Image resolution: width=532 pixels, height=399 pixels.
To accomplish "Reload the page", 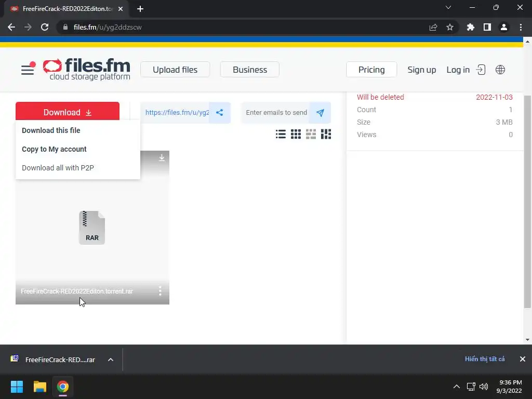I will pyautogui.click(x=45, y=27).
